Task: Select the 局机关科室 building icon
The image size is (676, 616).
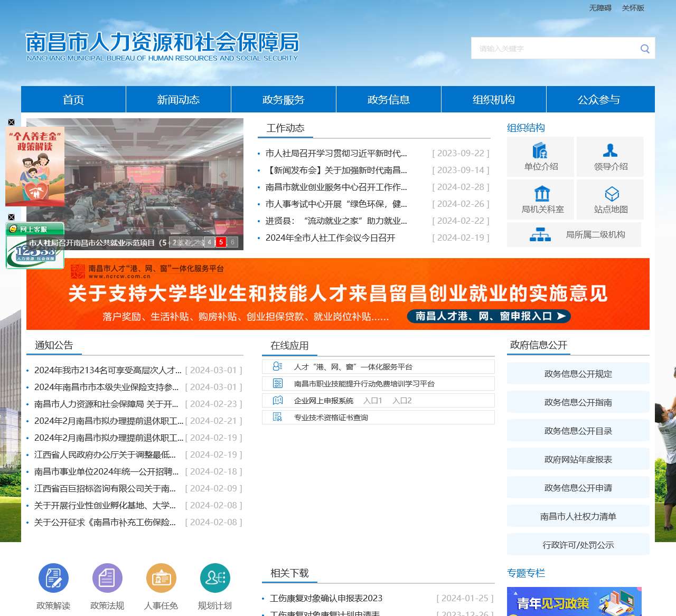Action: click(x=539, y=192)
